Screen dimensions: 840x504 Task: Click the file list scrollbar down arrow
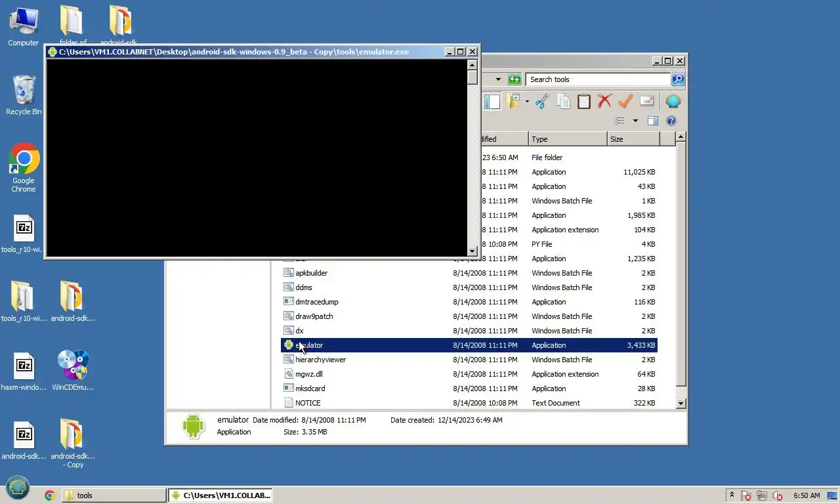(x=681, y=403)
